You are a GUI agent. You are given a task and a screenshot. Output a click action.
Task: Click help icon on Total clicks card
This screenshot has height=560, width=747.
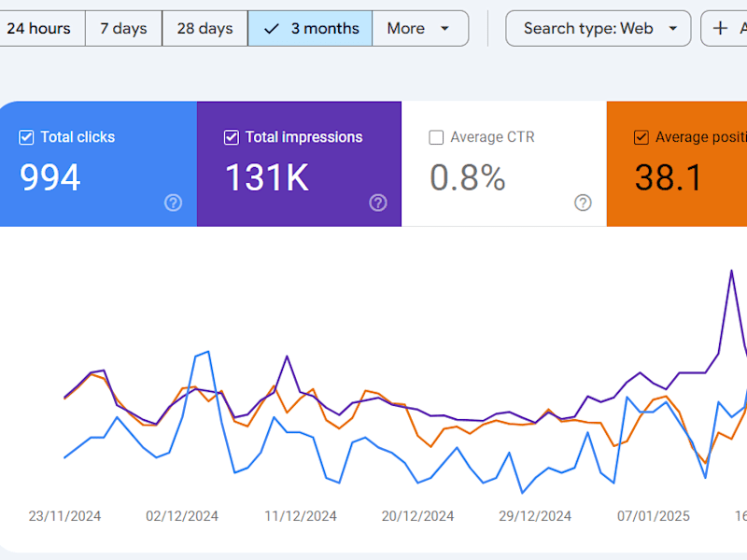(x=173, y=203)
